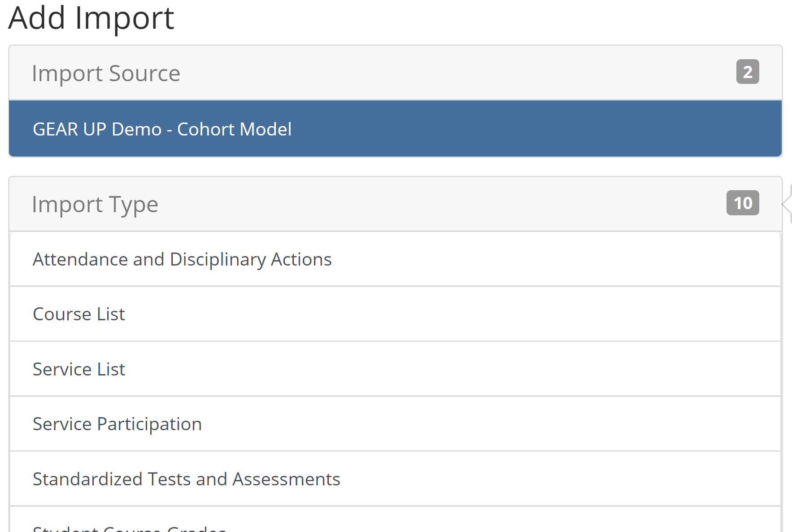Choose the Course List import type
792x532 pixels.
tap(79, 314)
